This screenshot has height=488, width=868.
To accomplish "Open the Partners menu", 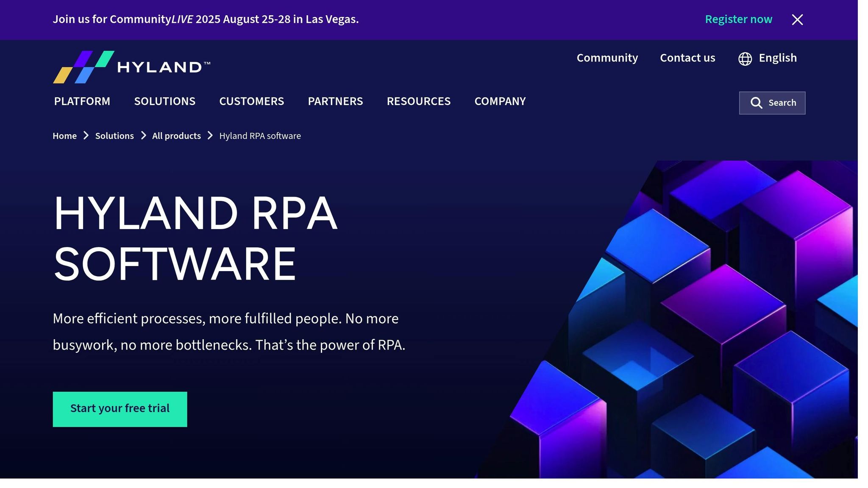I will coord(335,101).
